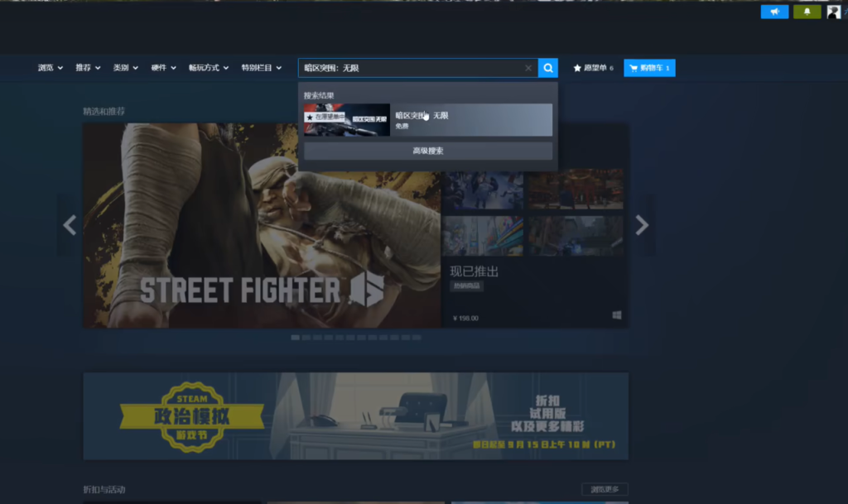The image size is (848, 504).
Task: Open the megaphone announcements button
Action: [774, 12]
